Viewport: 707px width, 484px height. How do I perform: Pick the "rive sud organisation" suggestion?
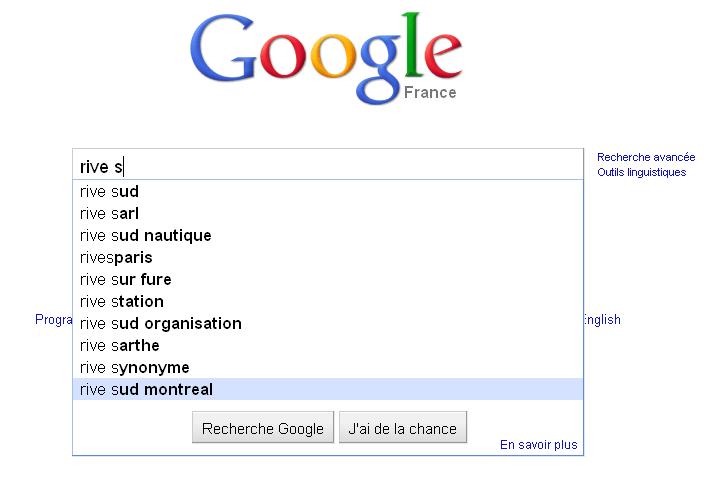pos(328,323)
